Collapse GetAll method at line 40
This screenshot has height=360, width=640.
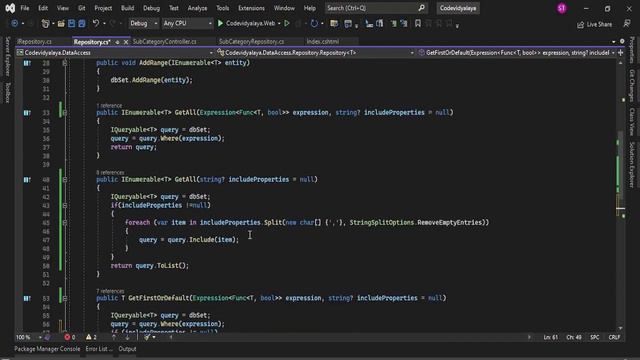click(64, 180)
